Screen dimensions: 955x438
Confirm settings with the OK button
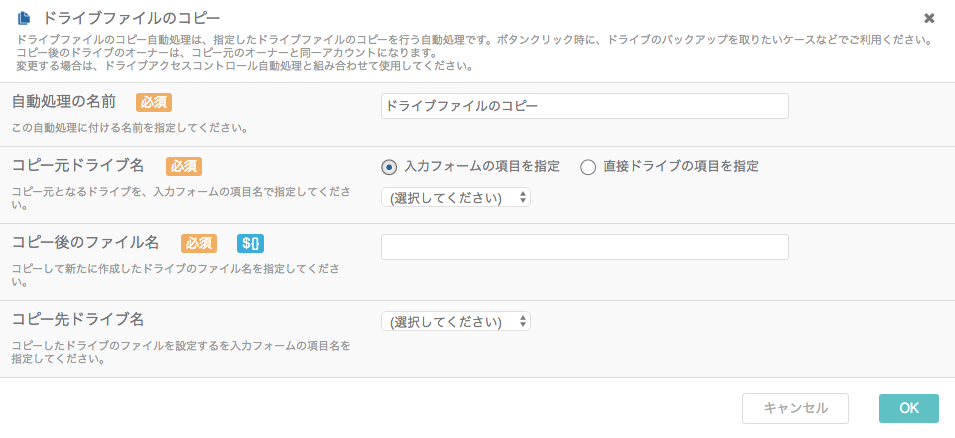click(x=909, y=408)
